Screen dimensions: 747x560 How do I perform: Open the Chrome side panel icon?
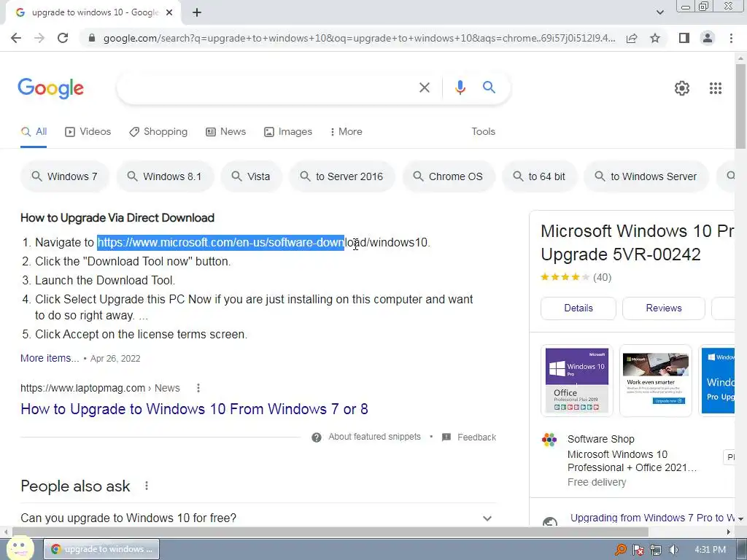684,38
